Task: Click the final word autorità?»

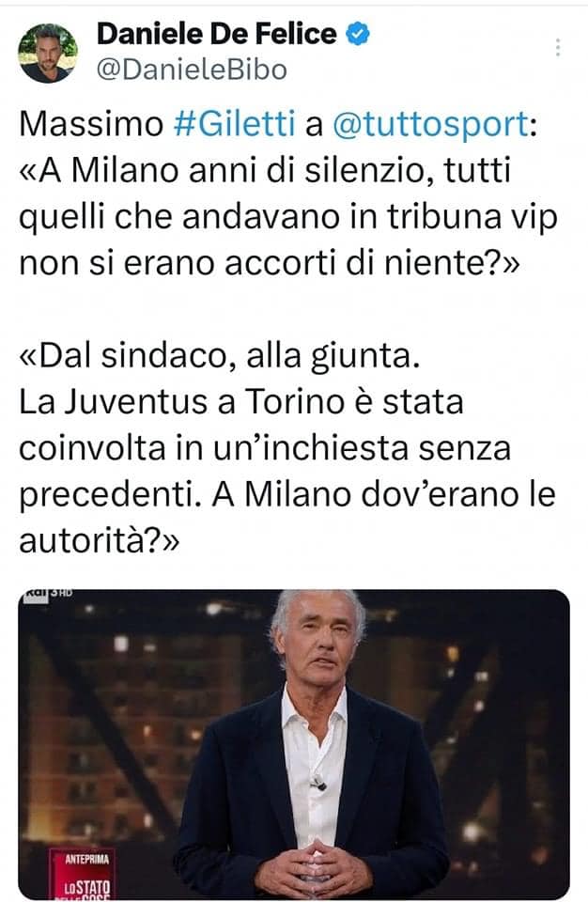Action: pyautogui.click(x=100, y=541)
